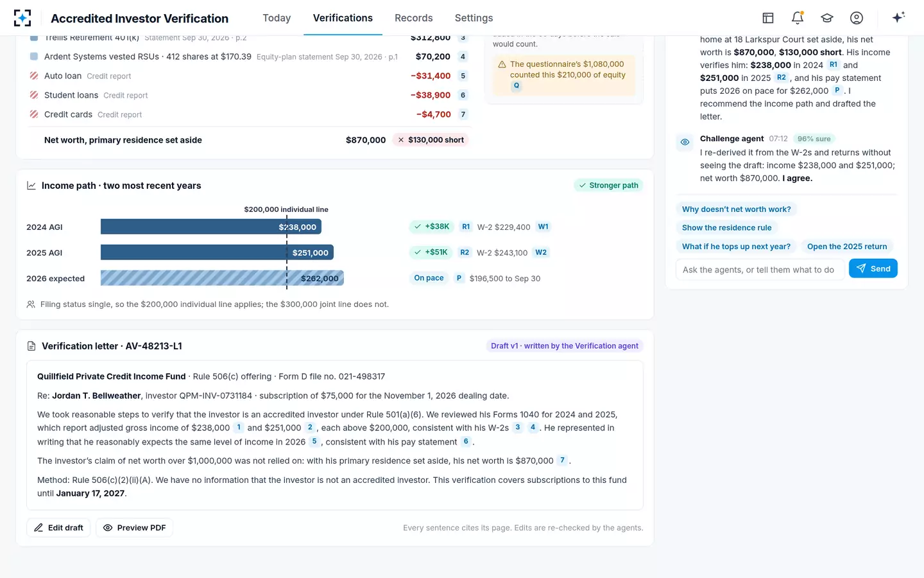Open the Records tab
The width and height of the screenshot is (924, 578).
(413, 18)
